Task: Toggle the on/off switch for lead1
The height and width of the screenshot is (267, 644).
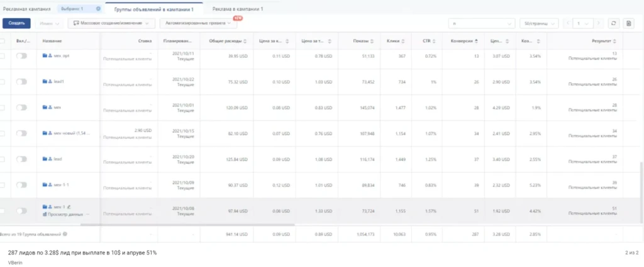Action: (21, 82)
